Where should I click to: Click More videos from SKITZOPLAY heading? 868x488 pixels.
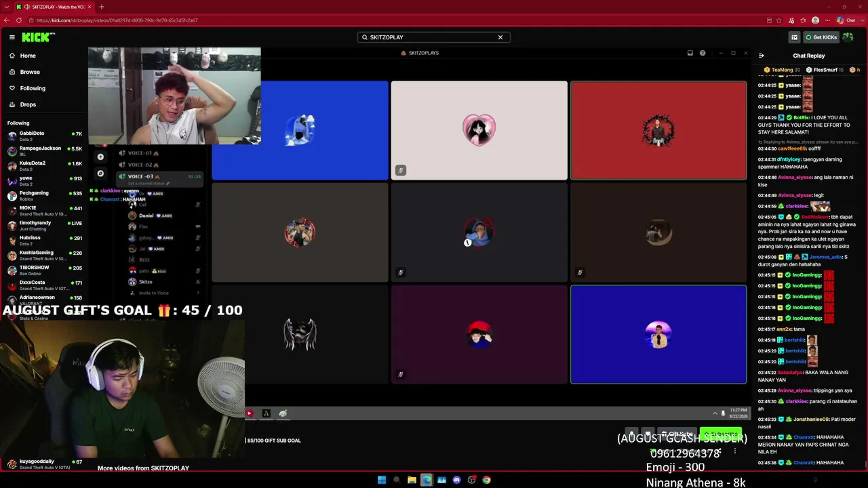pos(143,468)
